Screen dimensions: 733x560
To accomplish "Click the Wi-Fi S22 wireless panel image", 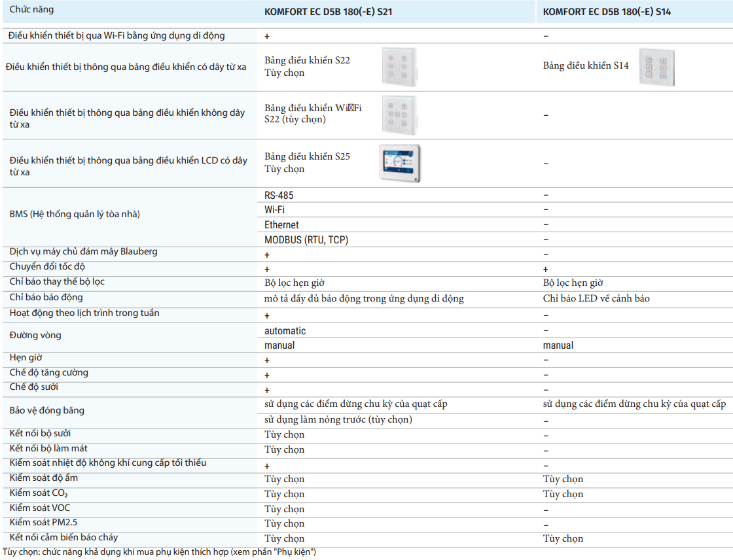I will tap(400, 115).
